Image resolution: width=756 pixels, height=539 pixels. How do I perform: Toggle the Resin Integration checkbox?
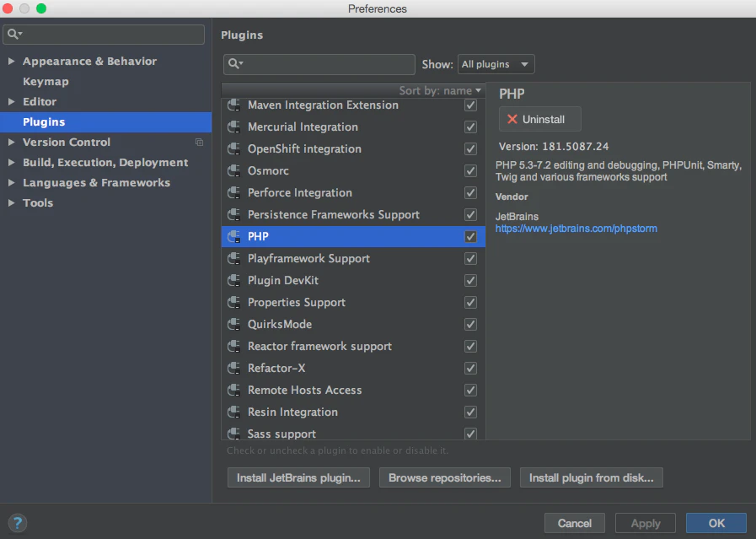point(470,412)
